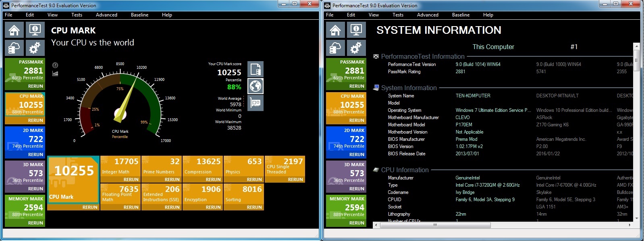Viewport: 644px width, 241px height.
Task: Open Advanced menu in left window
Action: [x=106, y=15]
